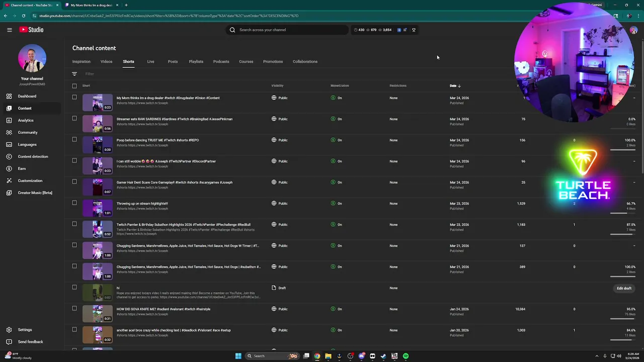The height and width of the screenshot is (362, 644).
Task: Reload the page with the refresh icon
Action: 24,16
